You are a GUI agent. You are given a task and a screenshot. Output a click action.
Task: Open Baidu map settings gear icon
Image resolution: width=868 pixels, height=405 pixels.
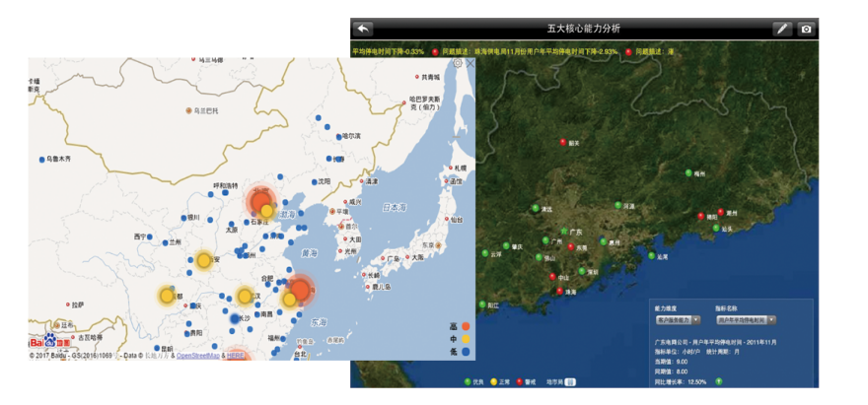[458, 63]
